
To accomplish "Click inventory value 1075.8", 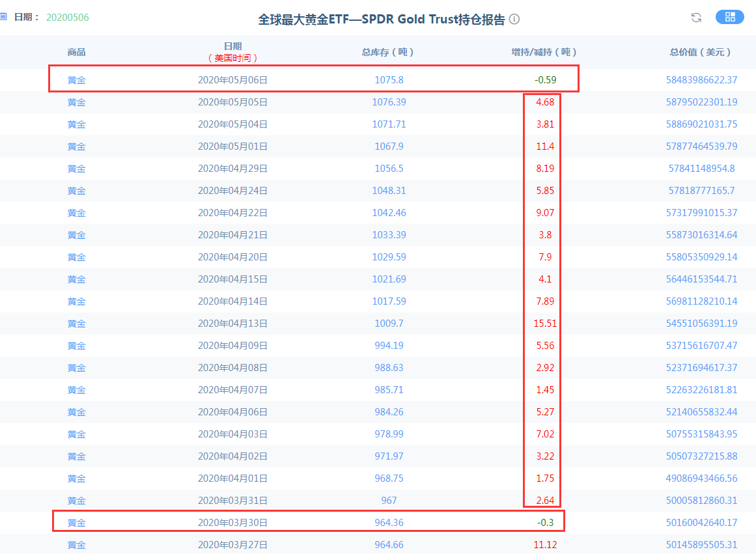I will pos(389,80).
